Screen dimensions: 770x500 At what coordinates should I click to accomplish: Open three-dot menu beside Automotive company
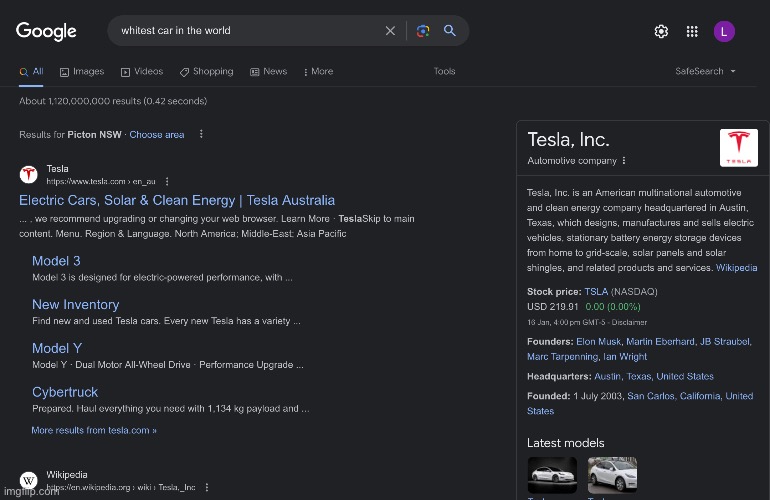point(624,161)
